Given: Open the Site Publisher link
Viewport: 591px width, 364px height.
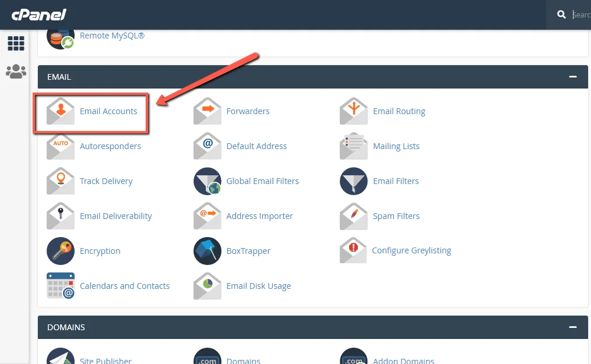Looking at the screenshot, I should [105, 361].
